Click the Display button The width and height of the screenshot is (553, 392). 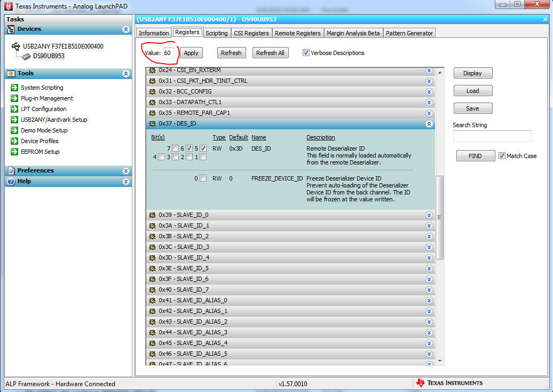pyautogui.click(x=472, y=73)
